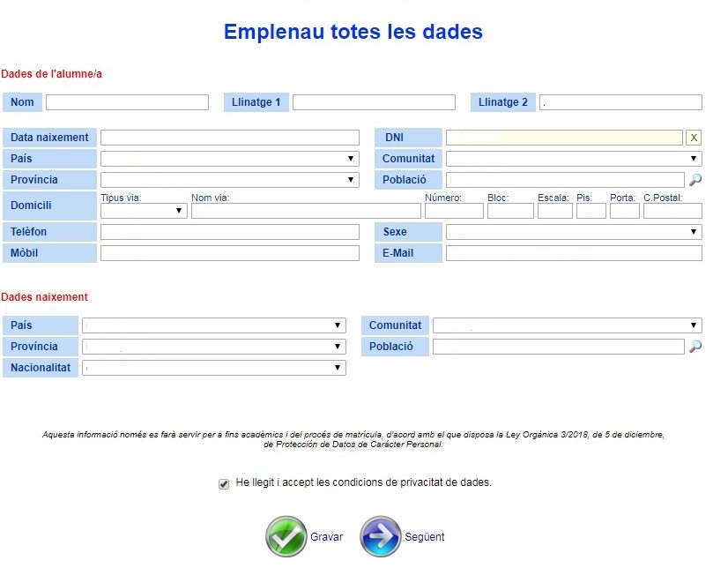
Task: Focus the Porta input field
Action: coord(625,211)
